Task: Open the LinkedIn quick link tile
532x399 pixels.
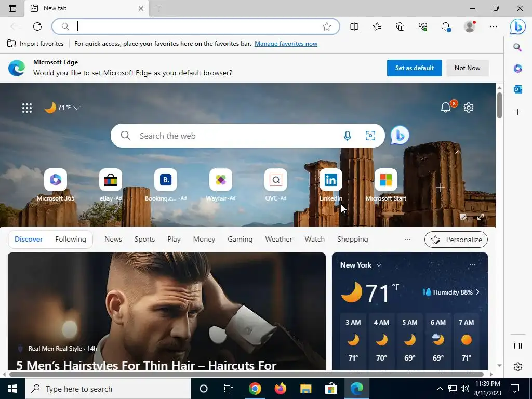Action: point(331,185)
